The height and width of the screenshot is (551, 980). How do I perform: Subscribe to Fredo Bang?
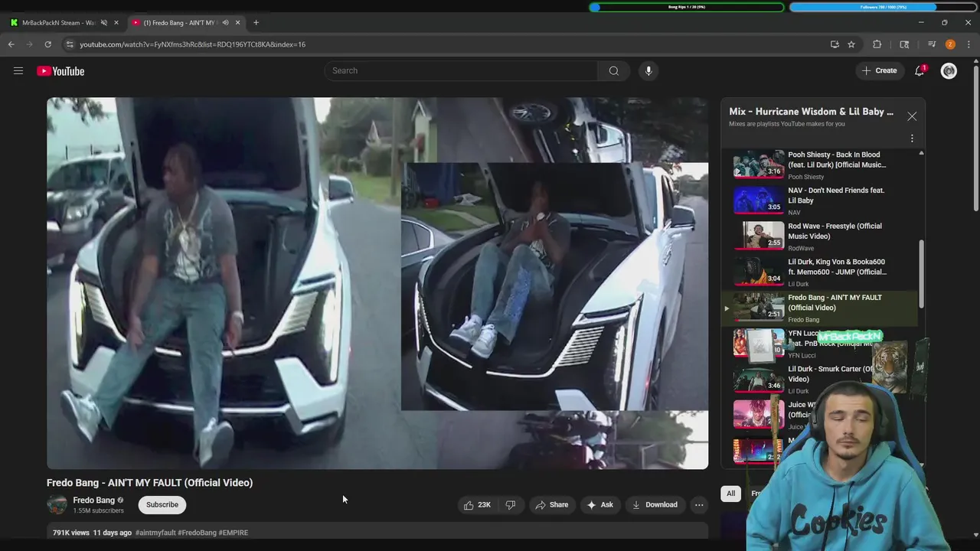point(162,505)
